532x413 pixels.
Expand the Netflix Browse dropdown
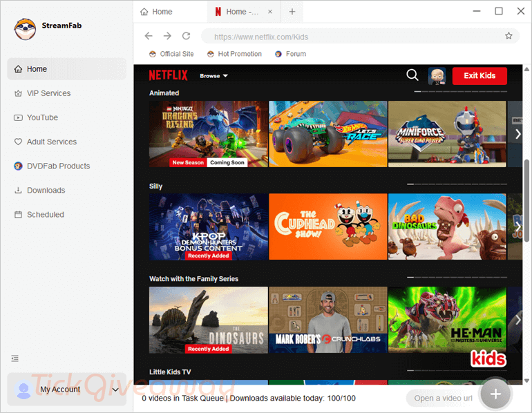213,76
